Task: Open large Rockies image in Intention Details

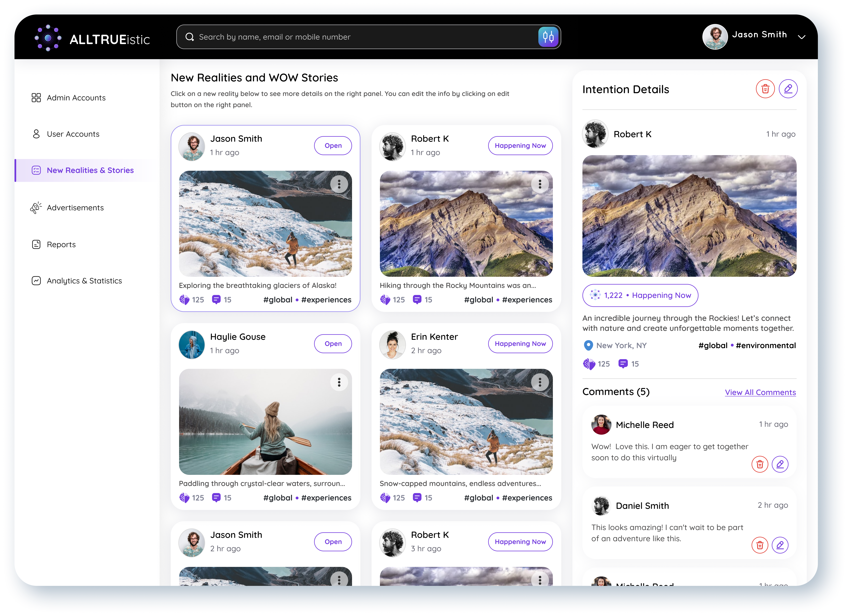Action: 689,216
